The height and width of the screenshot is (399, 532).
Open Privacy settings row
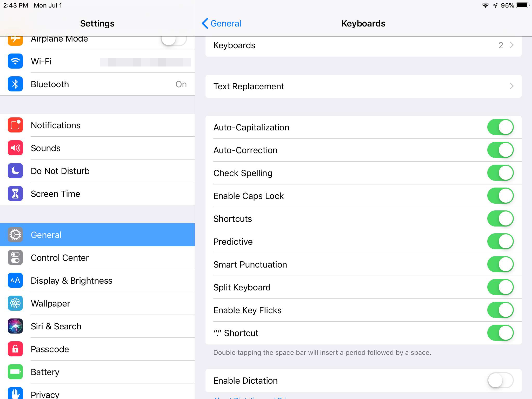[x=97, y=392]
